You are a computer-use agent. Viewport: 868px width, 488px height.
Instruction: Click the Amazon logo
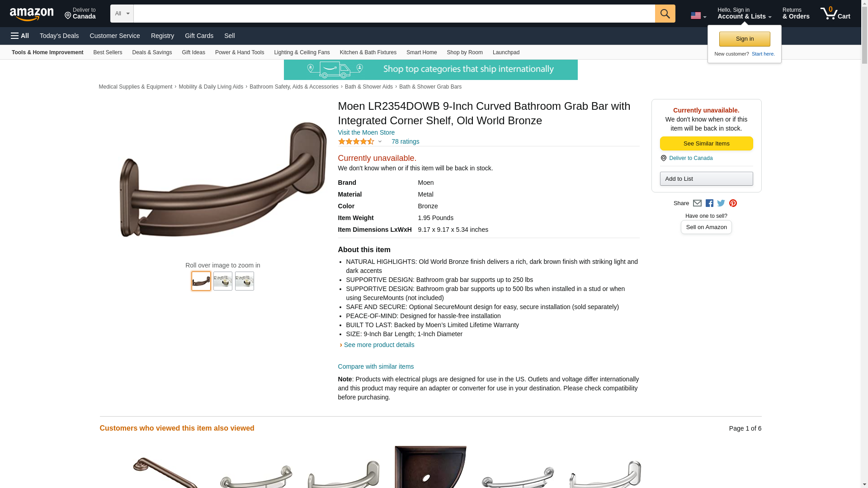point(32,14)
